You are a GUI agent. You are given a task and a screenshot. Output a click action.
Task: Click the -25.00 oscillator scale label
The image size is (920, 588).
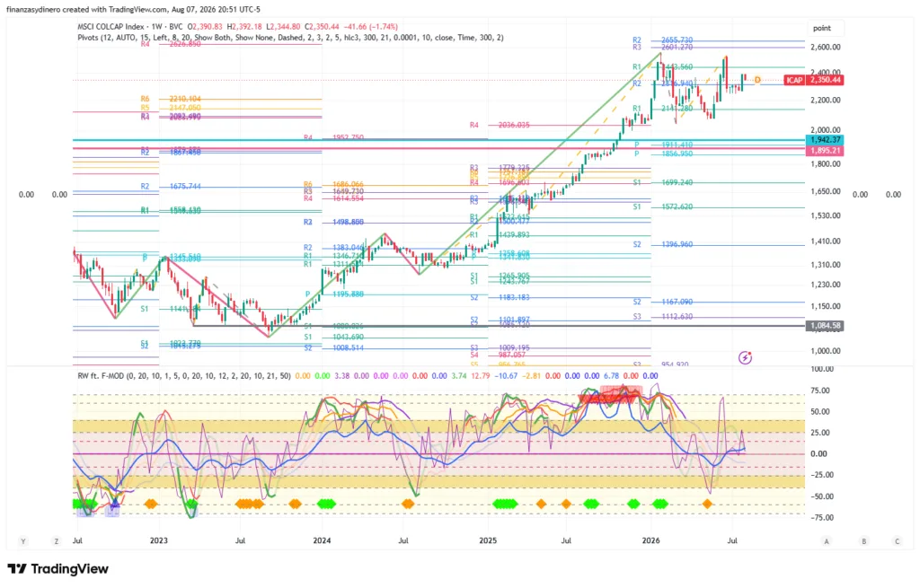pyautogui.click(x=821, y=475)
